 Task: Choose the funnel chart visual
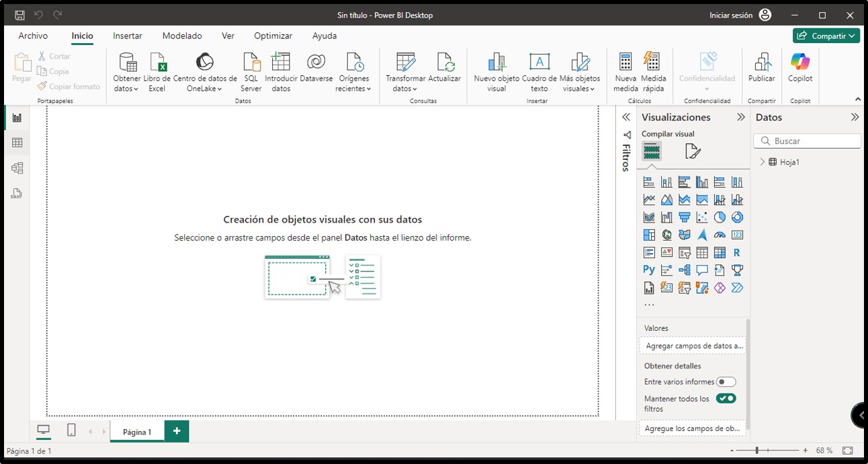[x=685, y=217]
